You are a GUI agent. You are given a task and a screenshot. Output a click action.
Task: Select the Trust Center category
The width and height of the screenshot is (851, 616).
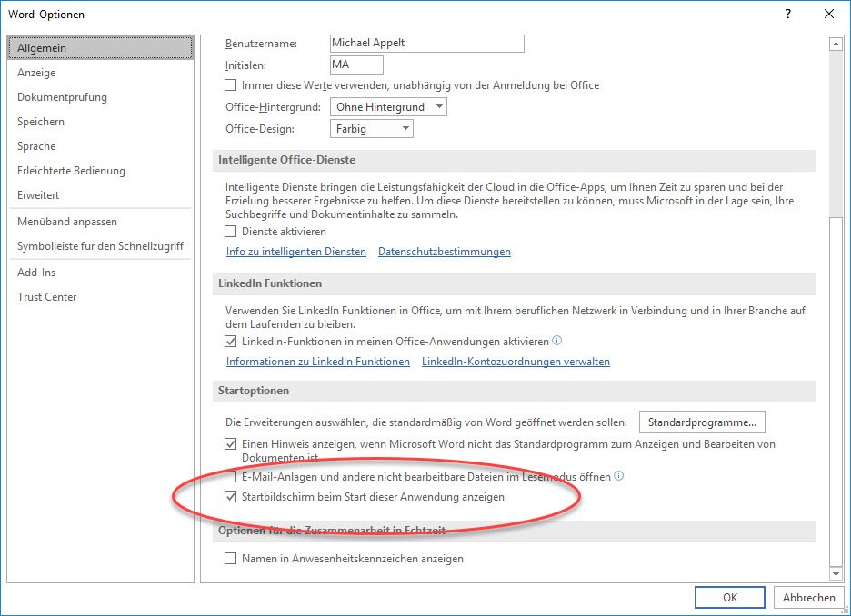coord(46,296)
